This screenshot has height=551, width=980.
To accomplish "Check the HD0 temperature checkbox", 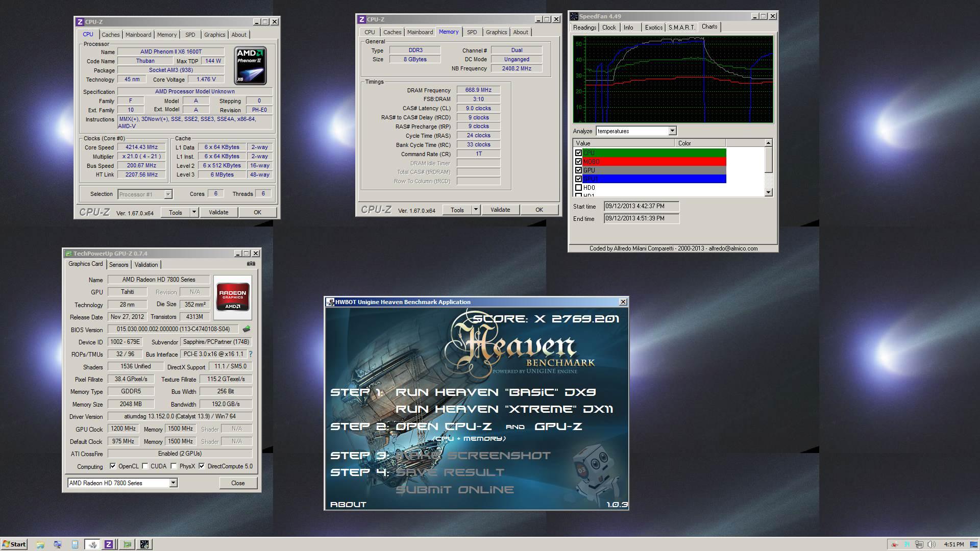I will 578,187.
